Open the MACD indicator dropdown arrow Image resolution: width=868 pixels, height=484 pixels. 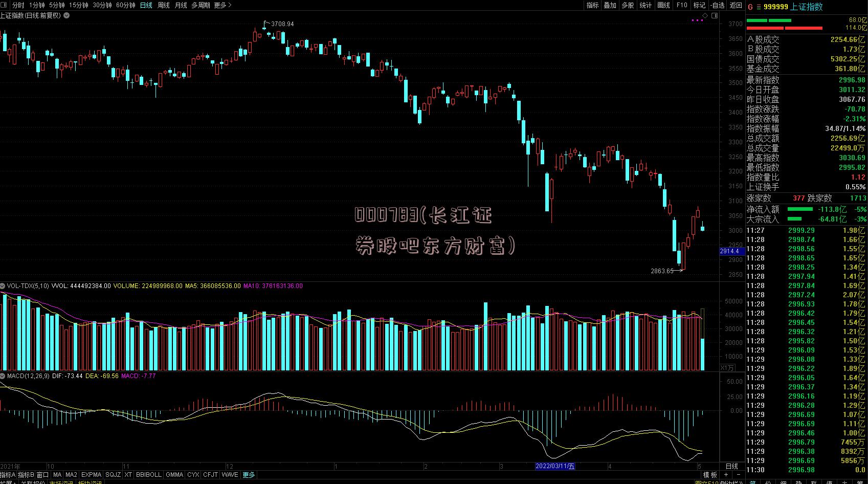(3, 376)
